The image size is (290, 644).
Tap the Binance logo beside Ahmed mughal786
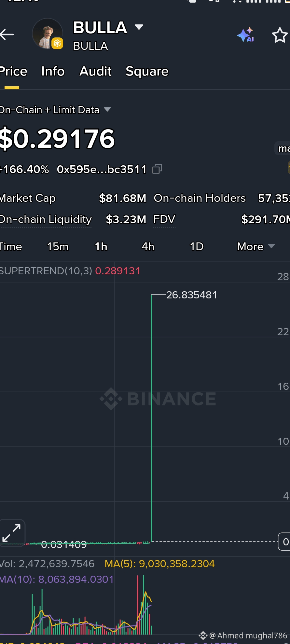203,635
